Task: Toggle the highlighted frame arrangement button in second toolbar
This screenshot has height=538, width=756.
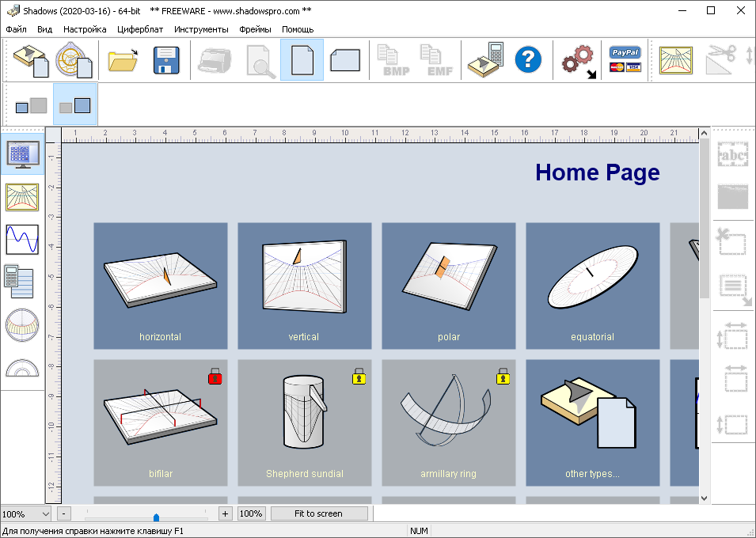Action: 75,104
